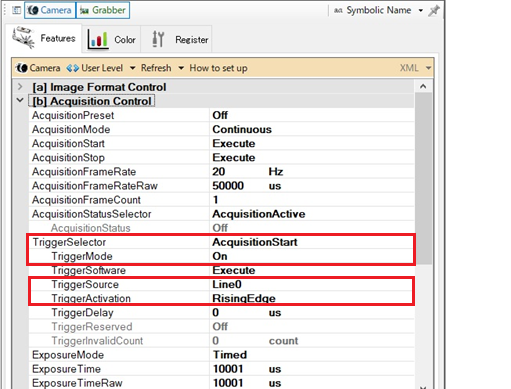Select the TriggerSource row label
511x389 pixels.
point(85,284)
